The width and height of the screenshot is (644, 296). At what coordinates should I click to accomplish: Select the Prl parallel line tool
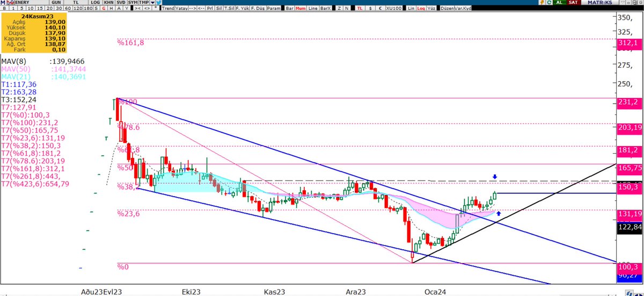point(210,9)
